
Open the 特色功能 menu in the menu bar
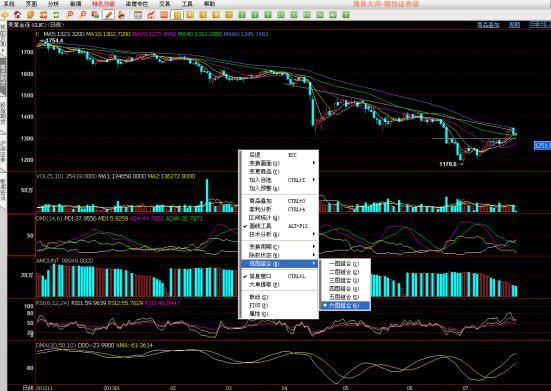coord(103,4)
